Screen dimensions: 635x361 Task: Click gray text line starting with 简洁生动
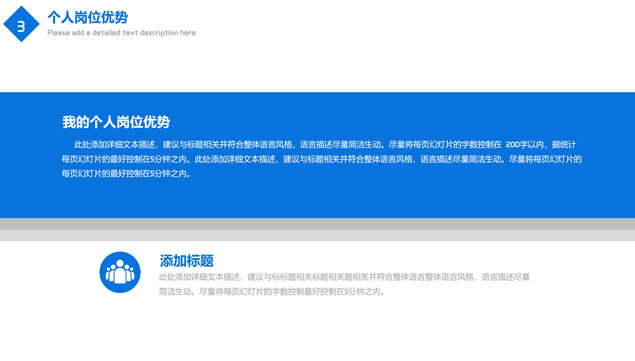coord(272,292)
